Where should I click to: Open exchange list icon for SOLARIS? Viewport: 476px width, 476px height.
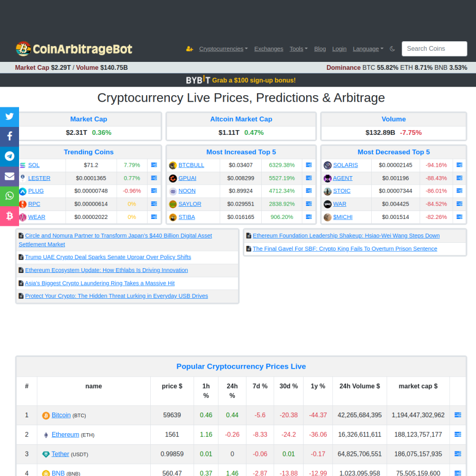pyautogui.click(x=459, y=165)
